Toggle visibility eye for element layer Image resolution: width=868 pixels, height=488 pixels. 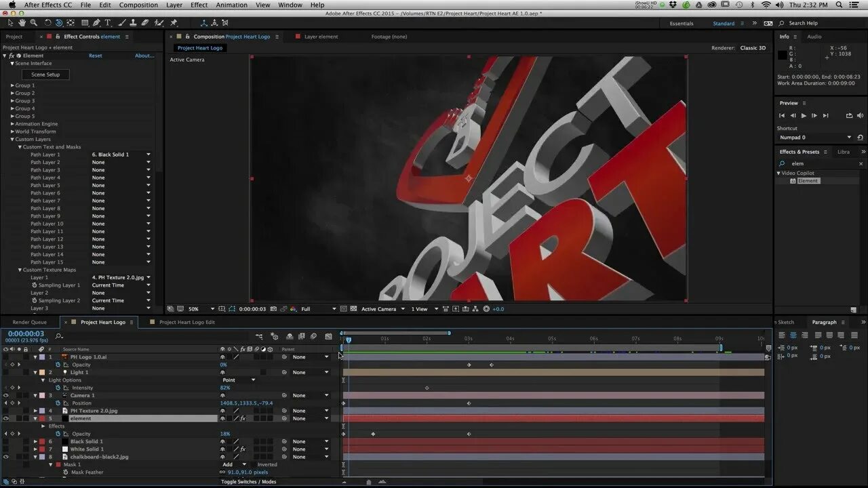tap(6, 418)
